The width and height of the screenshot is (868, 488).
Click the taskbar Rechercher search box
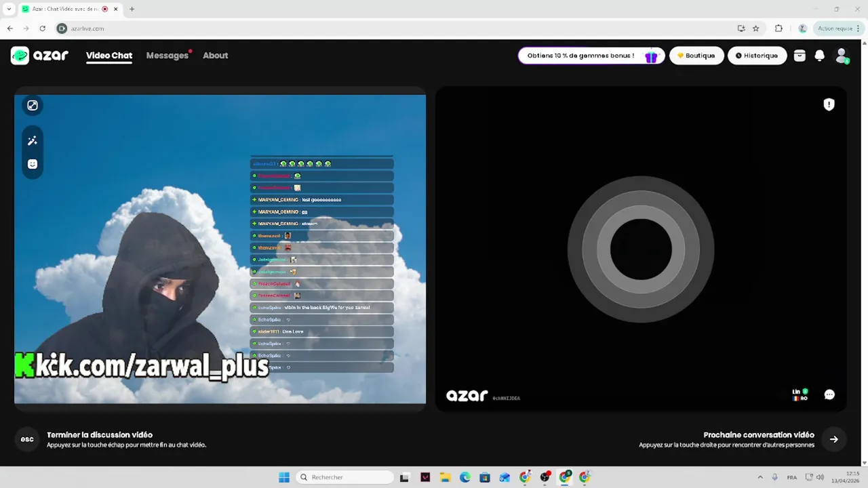click(345, 477)
